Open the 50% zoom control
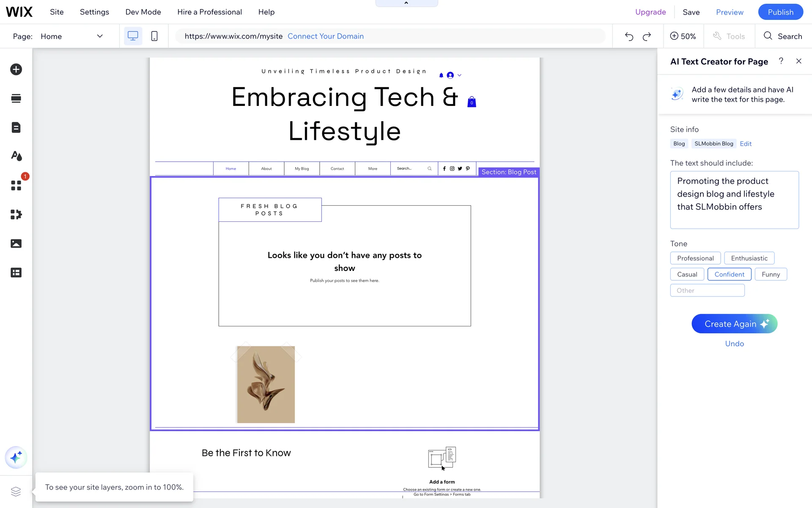812x508 pixels. [x=683, y=36]
